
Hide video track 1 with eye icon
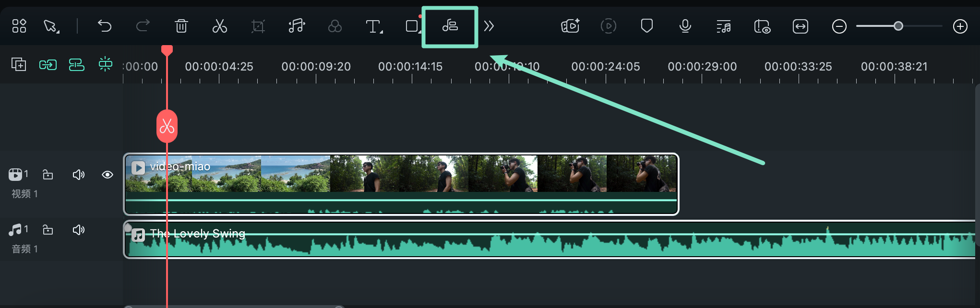(x=108, y=175)
